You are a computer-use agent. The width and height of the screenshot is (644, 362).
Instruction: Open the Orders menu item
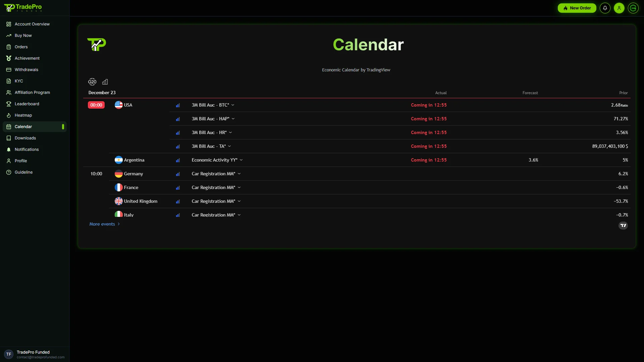(x=35, y=47)
